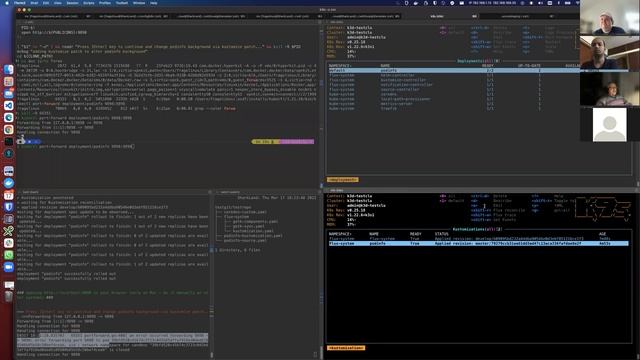Click the participant with placeholder avatar
Viewport: 640px width, 360px height.
[610, 124]
